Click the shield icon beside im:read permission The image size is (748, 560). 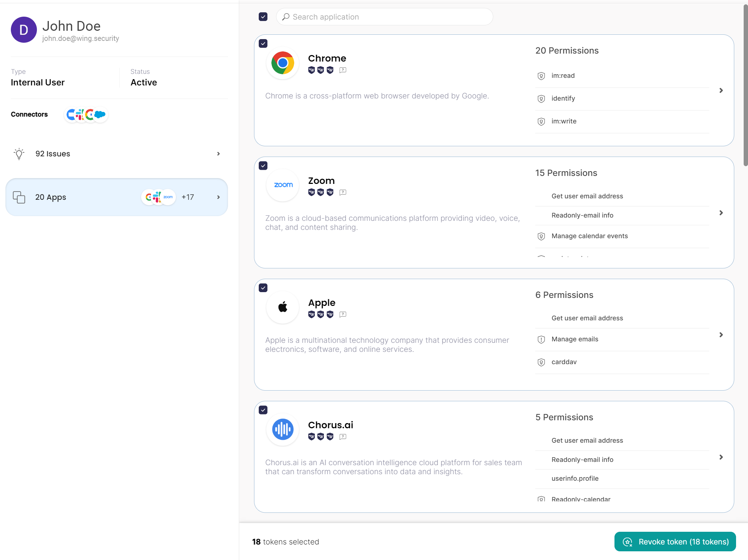(541, 76)
